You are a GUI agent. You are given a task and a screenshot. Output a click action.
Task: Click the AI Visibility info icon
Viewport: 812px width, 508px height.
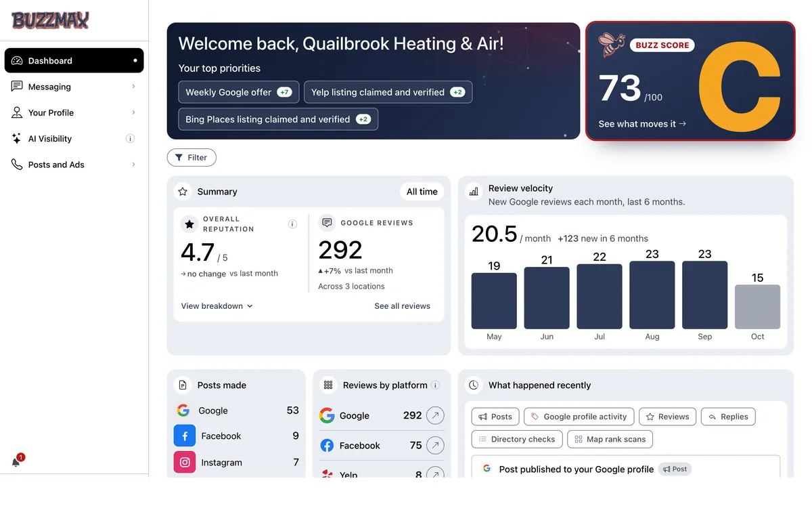tap(131, 138)
